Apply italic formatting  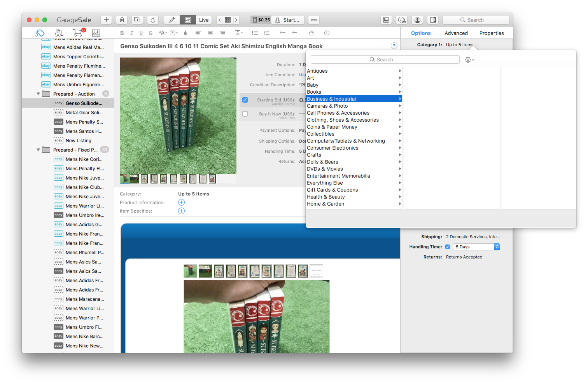pyautogui.click(x=132, y=33)
